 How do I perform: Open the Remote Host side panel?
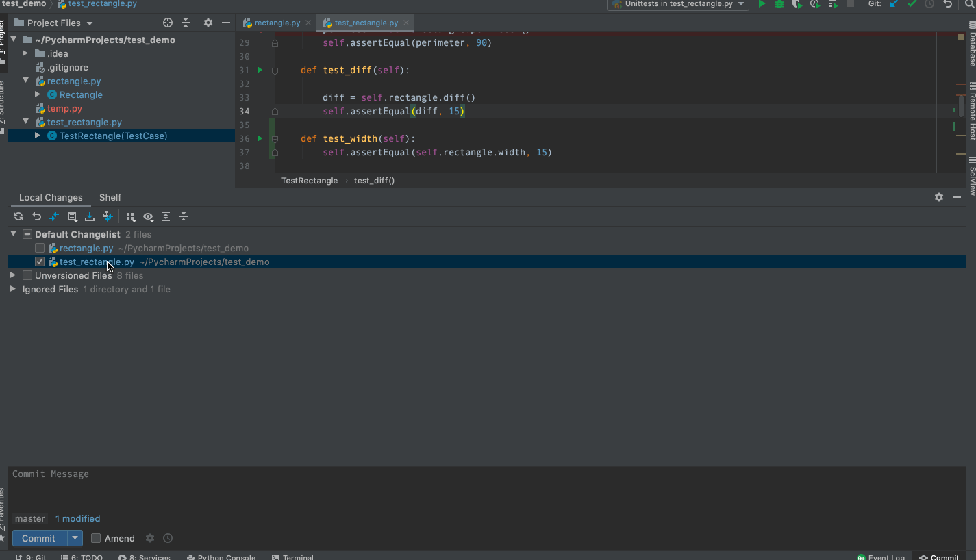pos(972,111)
